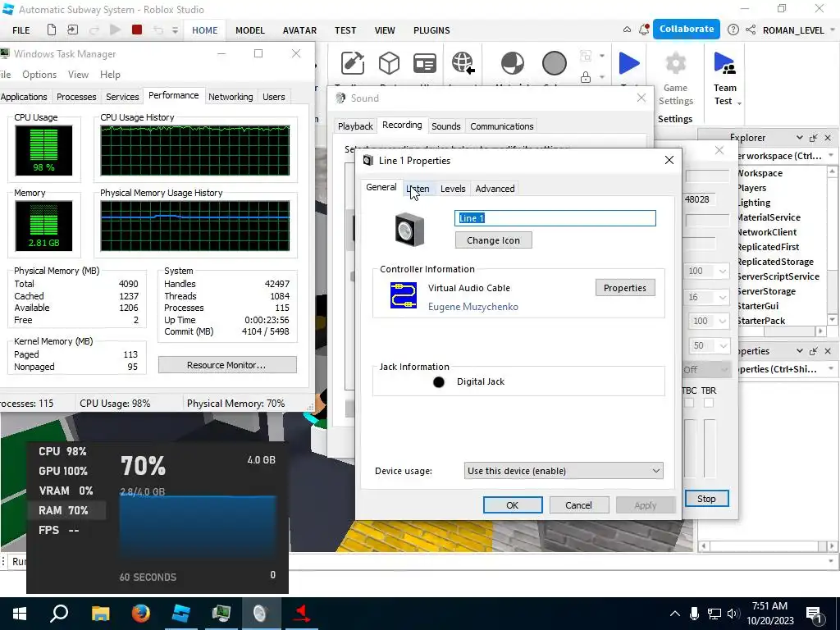Confirm with the OK button
This screenshot has height=630, width=840.
[x=513, y=505]
